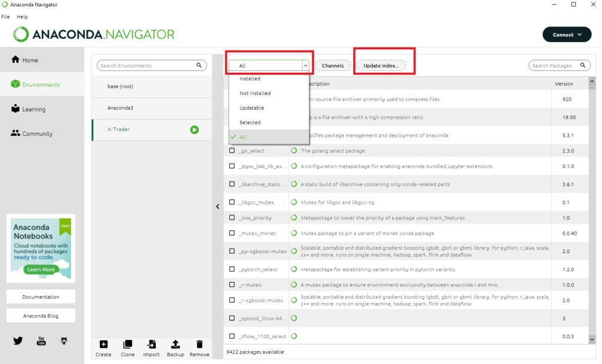Check the _low_priority package checkbox

click(x=232, y=217)
